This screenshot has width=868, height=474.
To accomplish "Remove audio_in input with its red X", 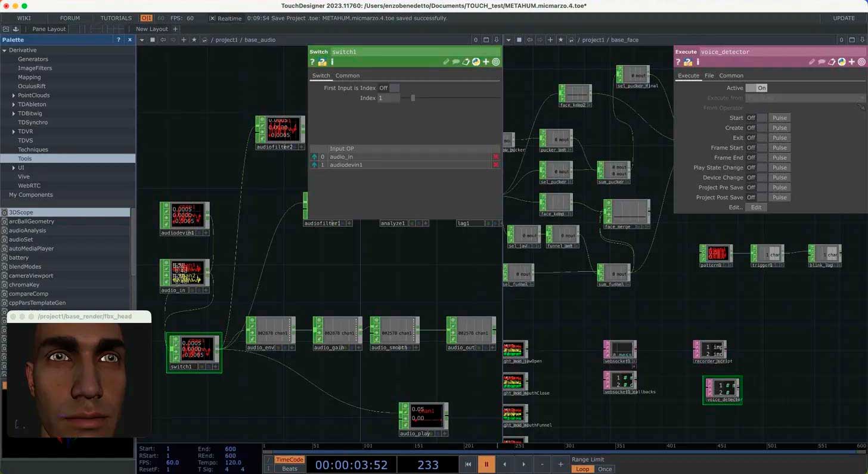I will [x=495, y=157].
